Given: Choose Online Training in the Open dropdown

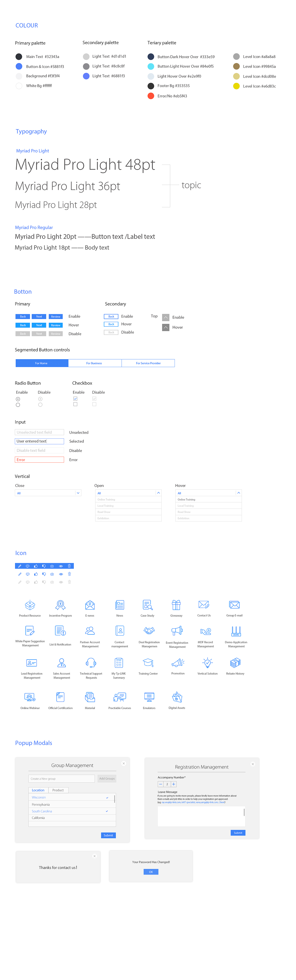Looking at the screenshot, I should (x=128, y=500).
